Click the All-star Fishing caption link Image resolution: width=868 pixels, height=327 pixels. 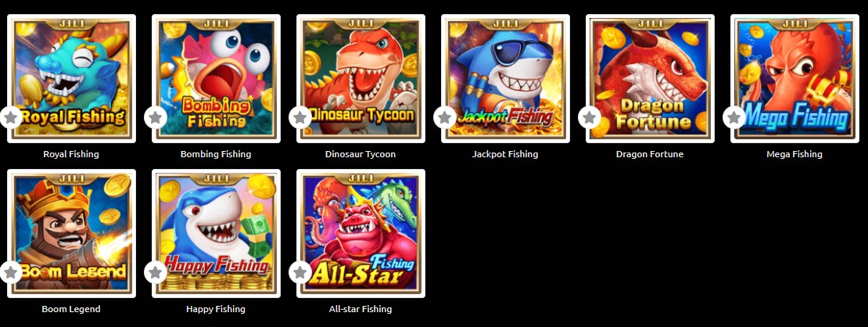tap(360, 309)
